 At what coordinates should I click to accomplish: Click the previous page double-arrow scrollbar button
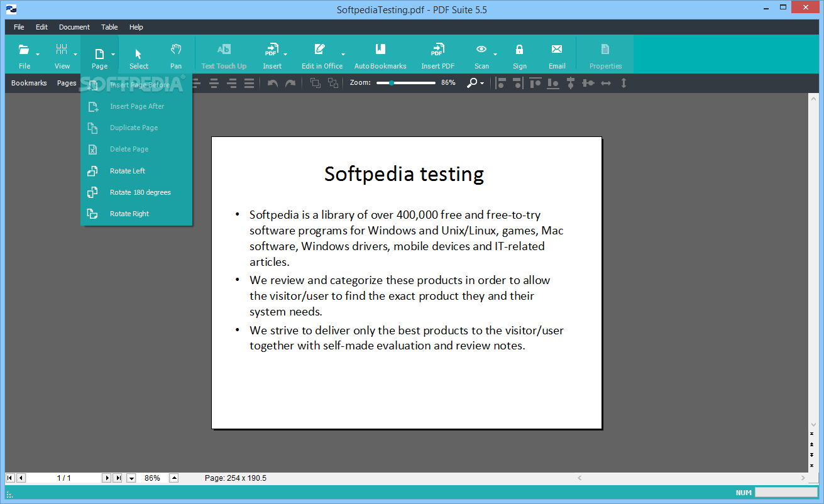point(813,444)
